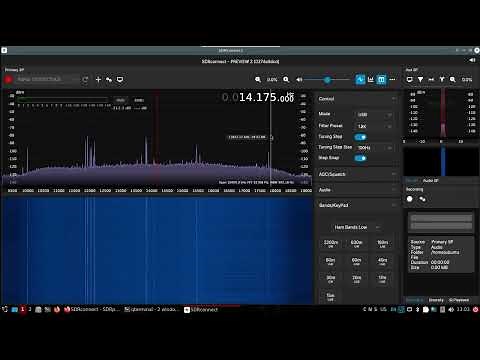Click the Aux SP 0.0% zoom value

click(x=467, y=80)
